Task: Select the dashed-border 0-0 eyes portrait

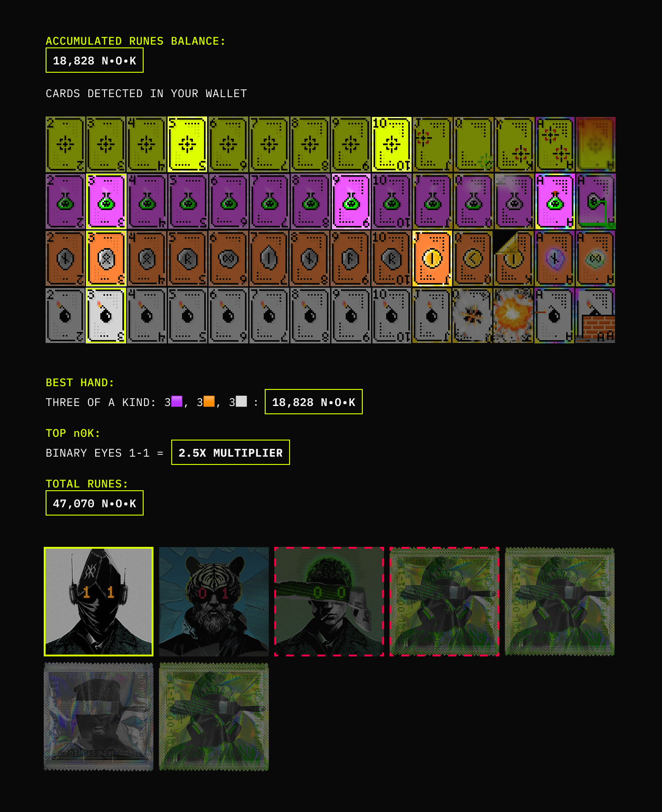Action: [x=329, y=601]
